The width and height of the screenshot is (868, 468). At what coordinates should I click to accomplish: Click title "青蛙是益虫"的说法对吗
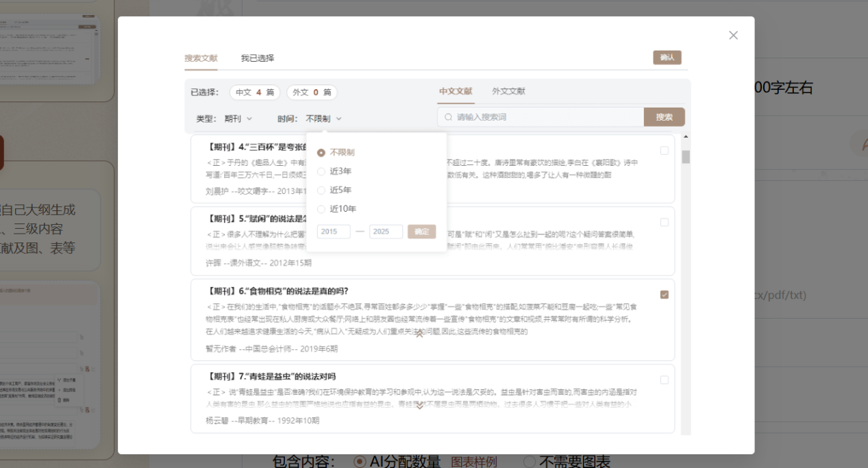271,377
